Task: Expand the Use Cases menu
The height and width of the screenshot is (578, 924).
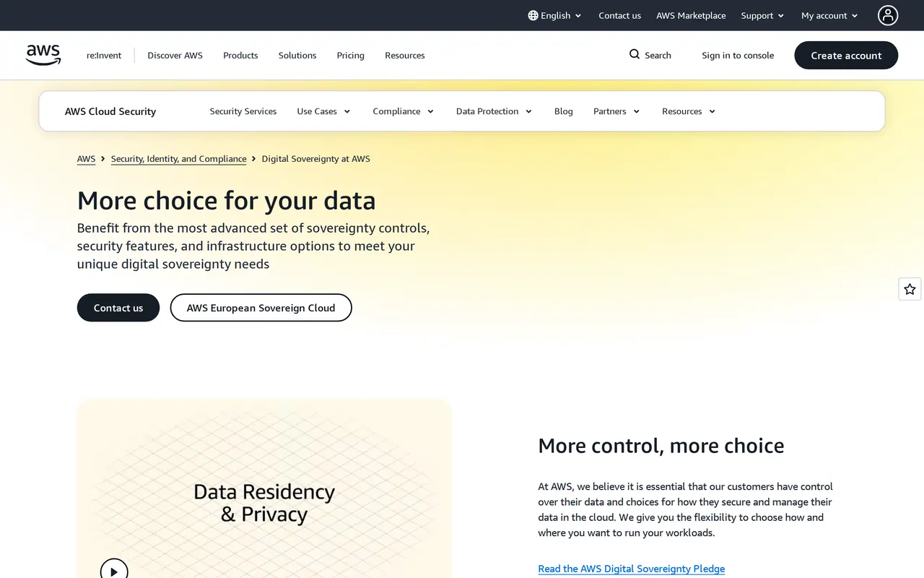Action: [324, 111]
